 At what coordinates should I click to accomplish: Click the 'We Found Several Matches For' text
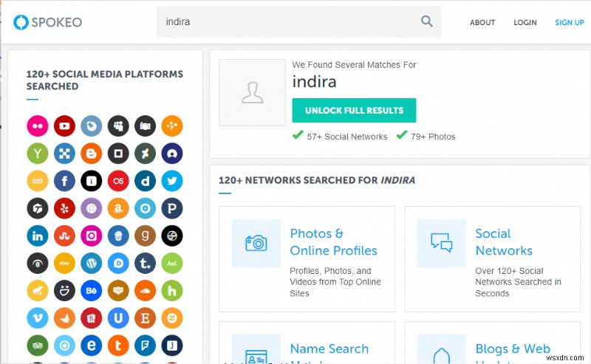click(354, 65)
